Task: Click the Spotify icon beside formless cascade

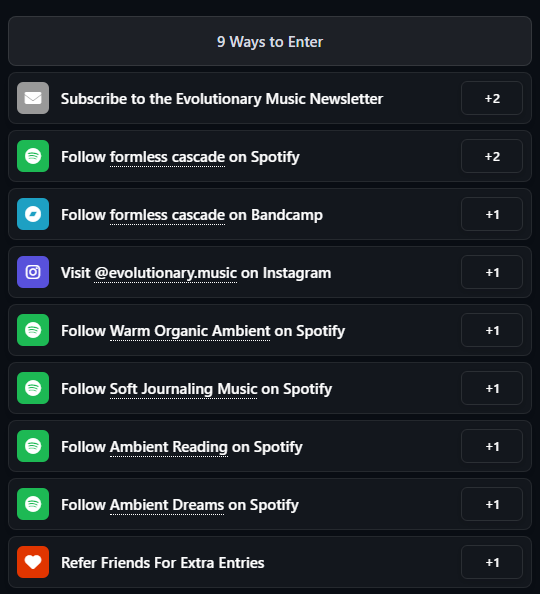Action: pos(33,156)
